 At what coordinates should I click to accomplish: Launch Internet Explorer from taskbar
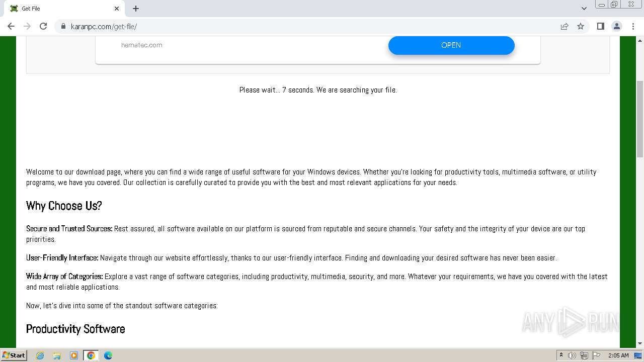40,355
